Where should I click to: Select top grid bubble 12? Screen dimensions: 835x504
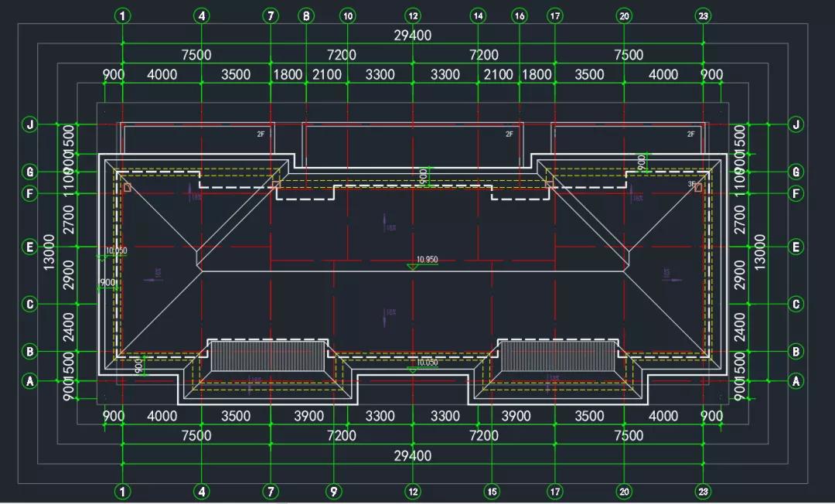(413, 16)
